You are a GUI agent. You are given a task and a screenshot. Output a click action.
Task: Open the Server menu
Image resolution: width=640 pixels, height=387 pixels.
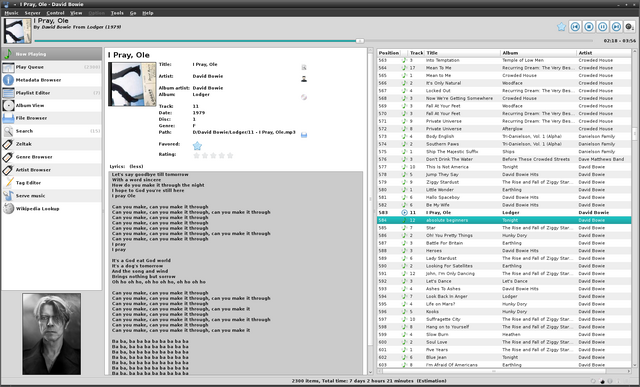(x=32, y=13)
